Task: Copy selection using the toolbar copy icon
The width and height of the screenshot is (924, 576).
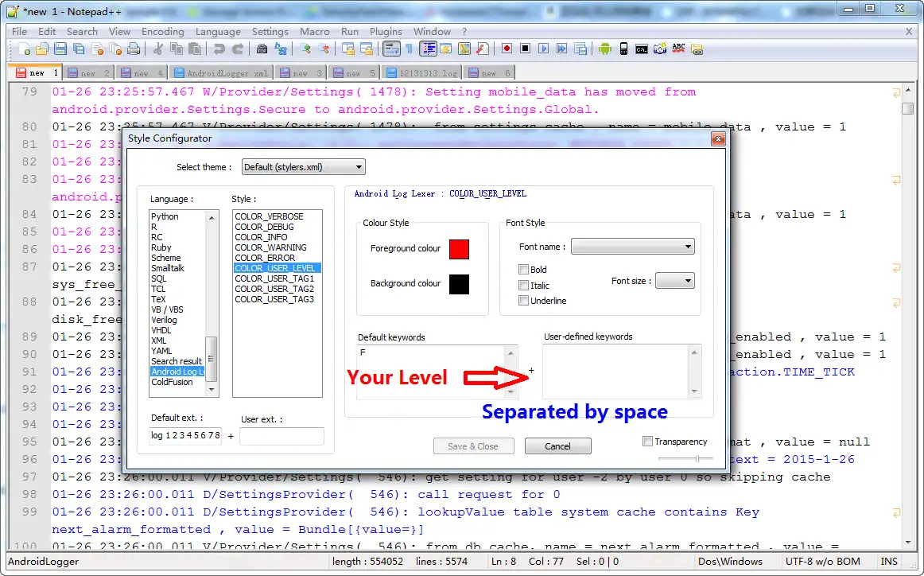Action: pos(177,49)
